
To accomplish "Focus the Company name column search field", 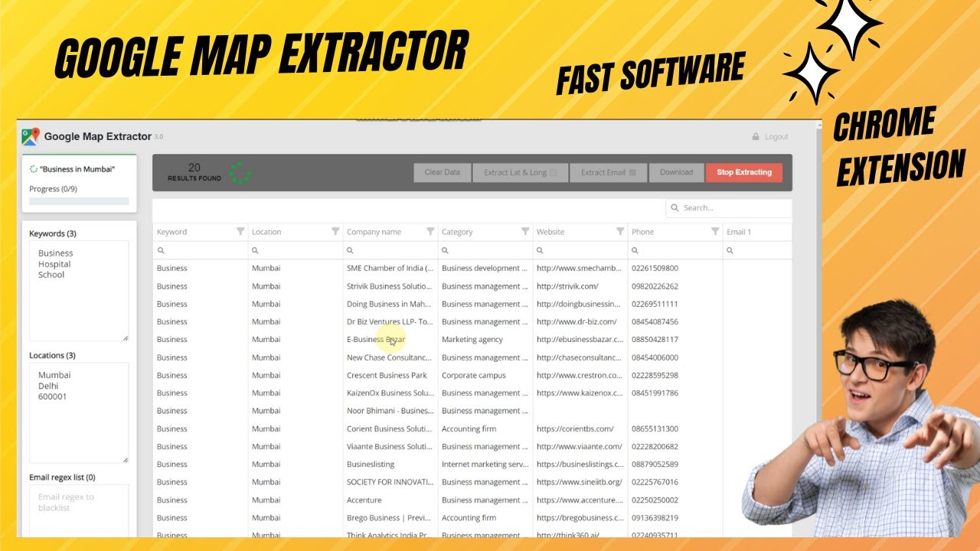I will click(390, 250).
